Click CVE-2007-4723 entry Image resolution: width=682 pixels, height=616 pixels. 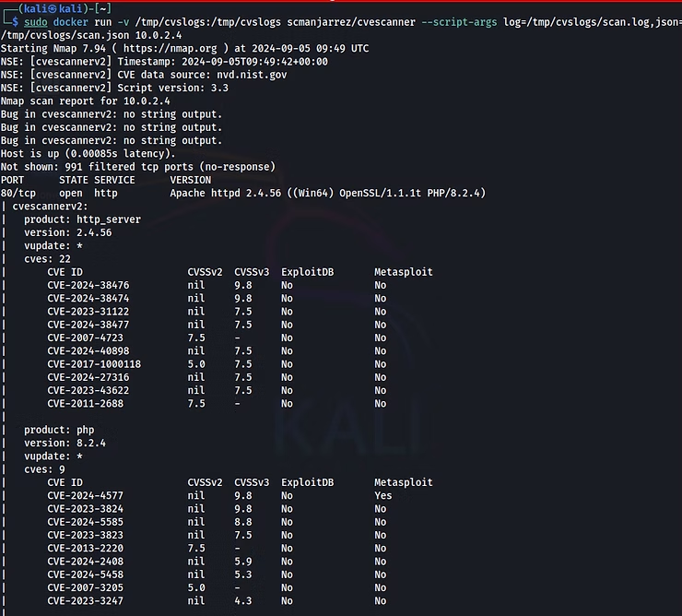pos(85,338)
